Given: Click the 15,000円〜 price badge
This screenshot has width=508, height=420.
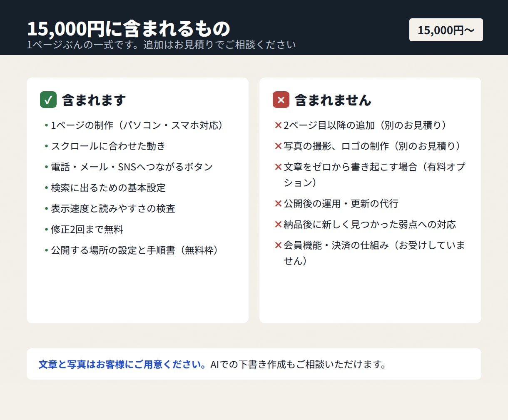Looking at the screenshot, I should coord(446,30).
